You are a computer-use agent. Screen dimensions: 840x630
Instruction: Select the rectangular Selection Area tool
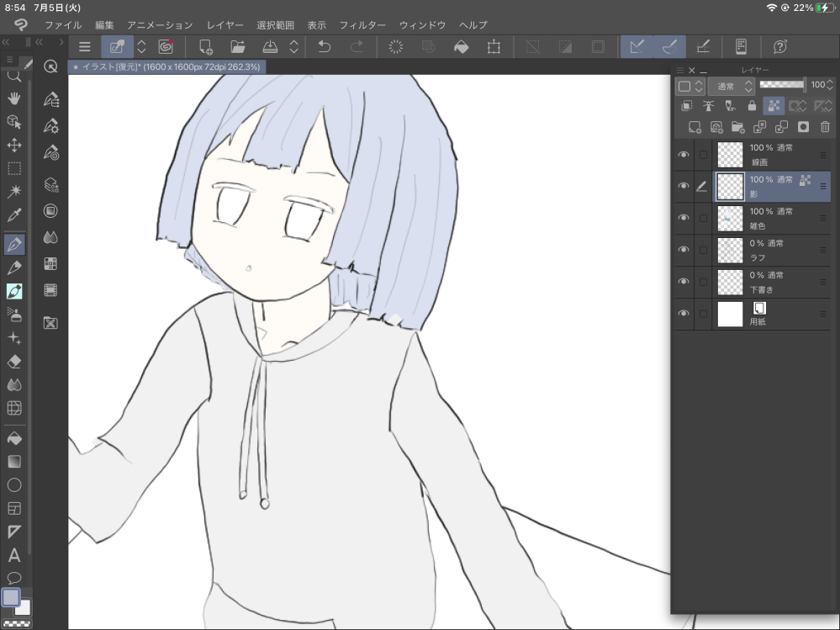click(x=14, y=168)
